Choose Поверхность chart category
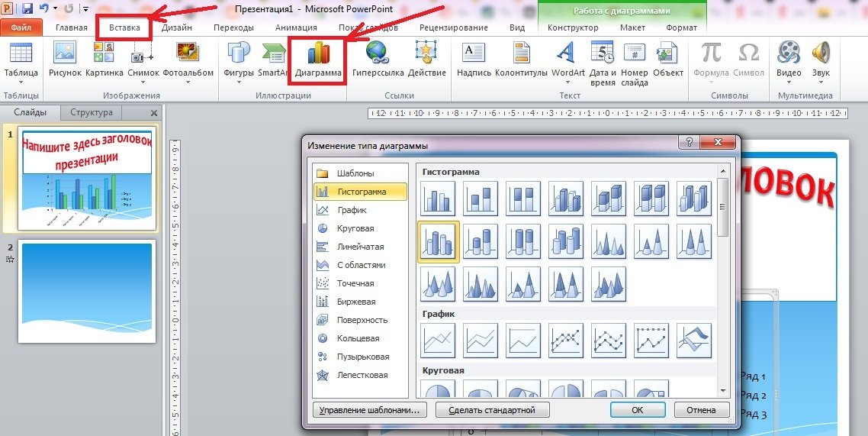 [360, 320]
